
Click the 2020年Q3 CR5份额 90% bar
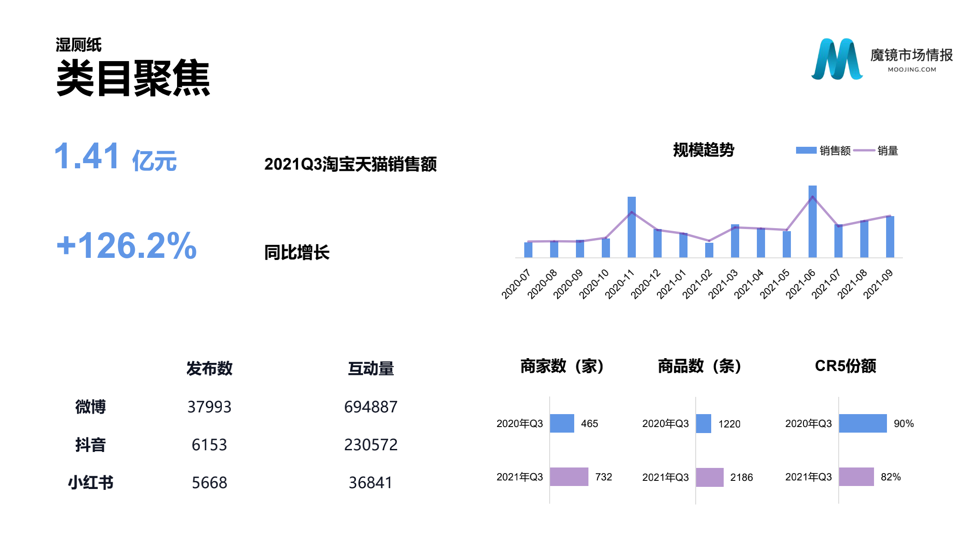click(x=862, y=424)
